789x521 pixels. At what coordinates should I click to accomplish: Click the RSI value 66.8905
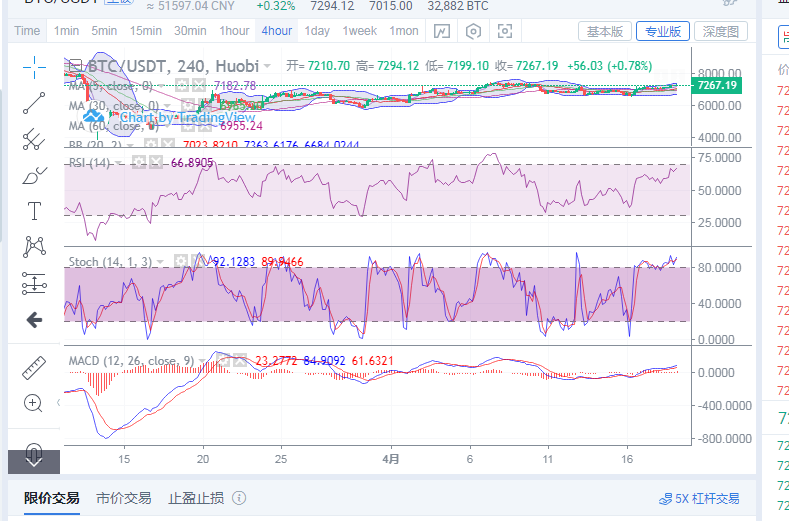click(192, 163)
